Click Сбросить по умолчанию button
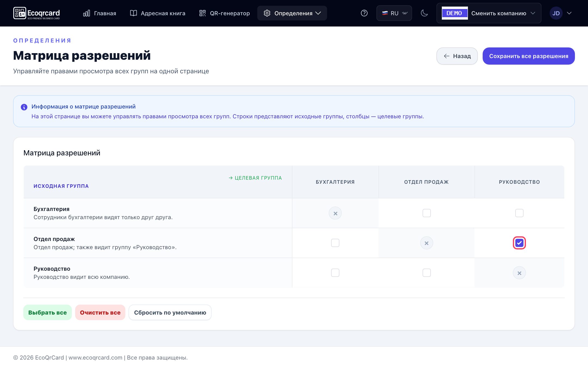The width and height of the screenshot is (588, 368). click(x=170, y=312)
